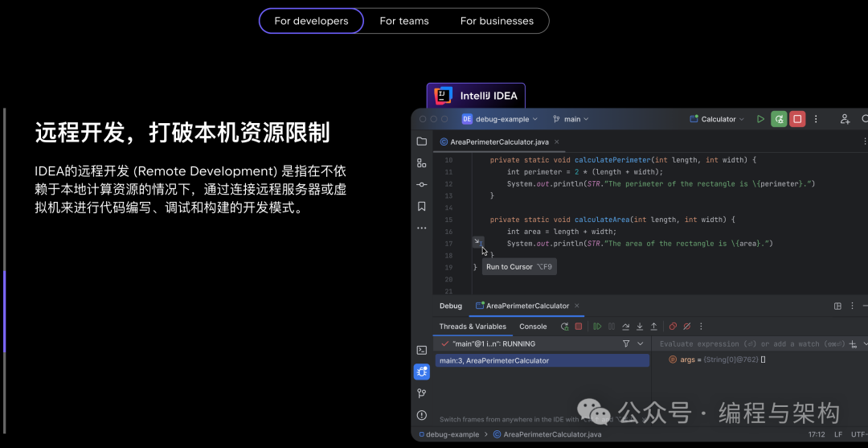Open debug panel layout settings icon
The width and height of the screenshot is (868, 448).
[837, 306]
